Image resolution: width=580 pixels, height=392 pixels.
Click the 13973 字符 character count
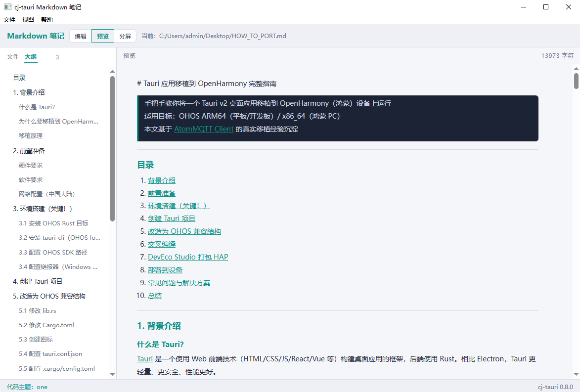pos(557,55)
